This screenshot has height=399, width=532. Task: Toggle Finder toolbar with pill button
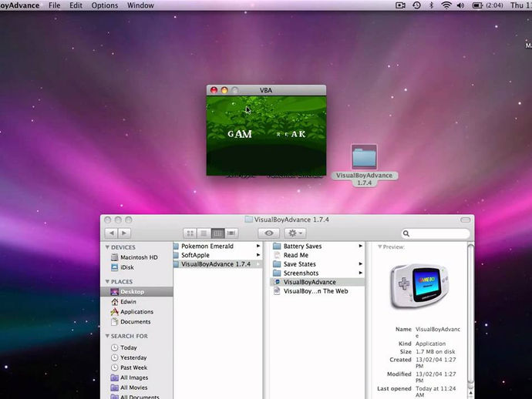tap(465, 220)
